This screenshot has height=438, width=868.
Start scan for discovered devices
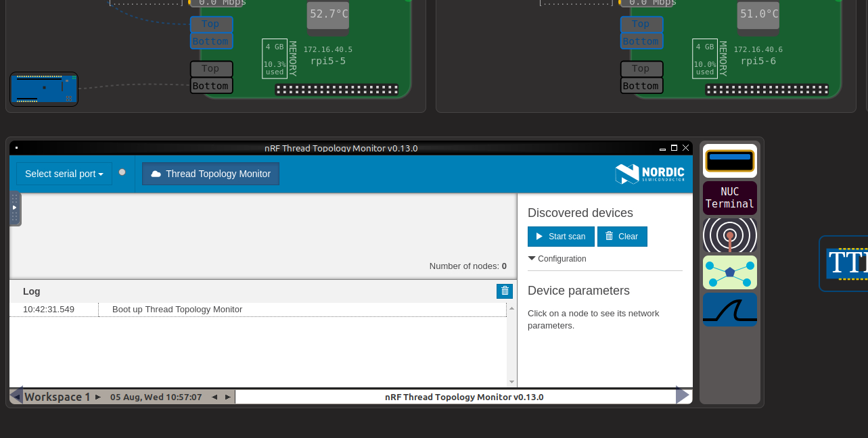(561, 237)
